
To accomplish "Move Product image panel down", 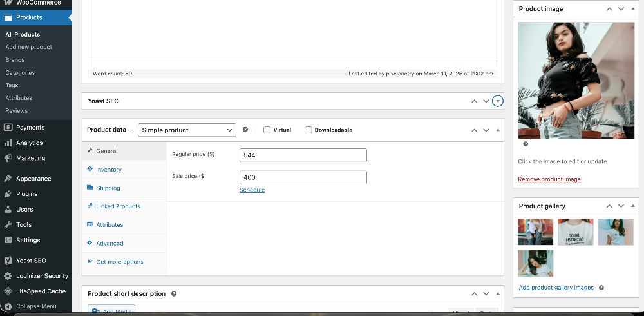I will (621, 9).
